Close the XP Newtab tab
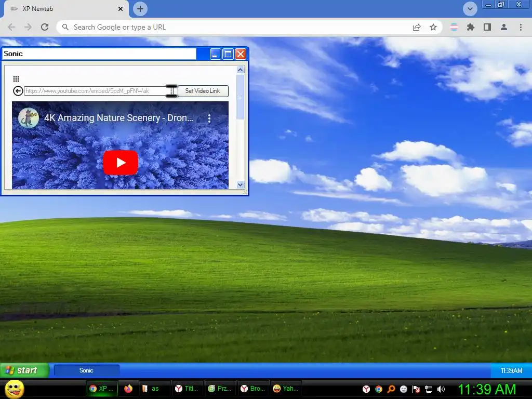Image resolution: width=532 pixels, height=399 pixels. click(x=121, y=9)
